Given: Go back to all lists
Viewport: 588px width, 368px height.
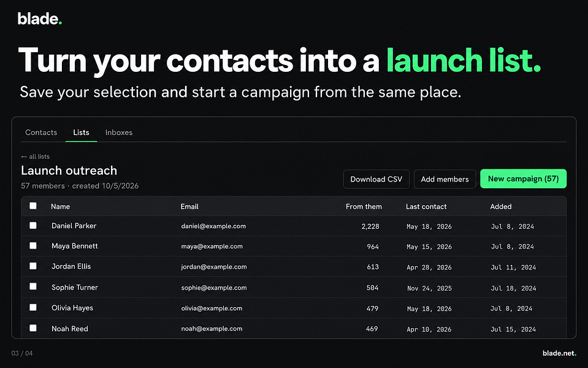Looking at the screenshot, I should tap(35, 156).
